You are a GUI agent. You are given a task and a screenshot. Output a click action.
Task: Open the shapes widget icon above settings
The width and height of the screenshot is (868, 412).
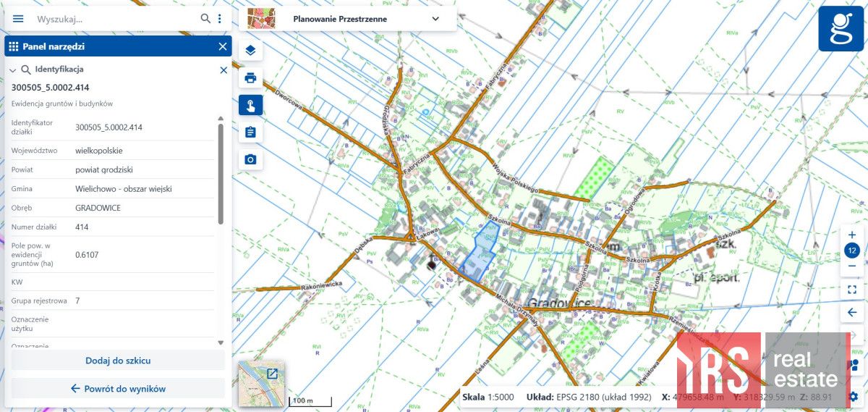(x=854, y=364)
